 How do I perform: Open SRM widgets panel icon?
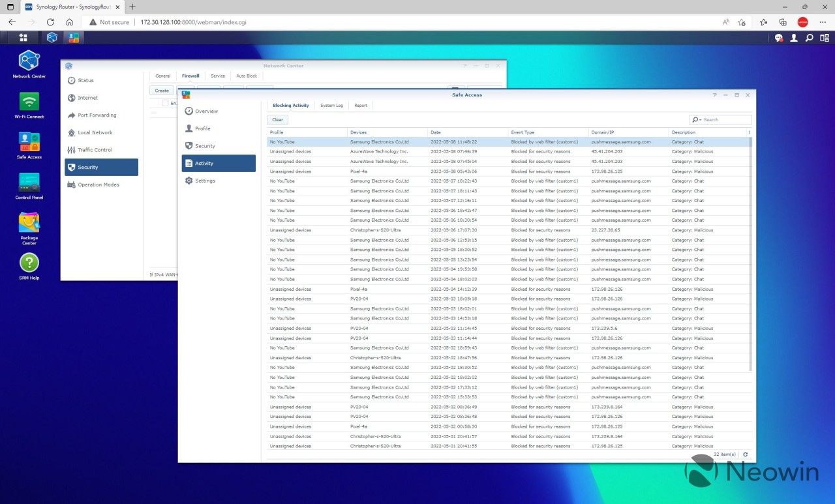[824, 38]
